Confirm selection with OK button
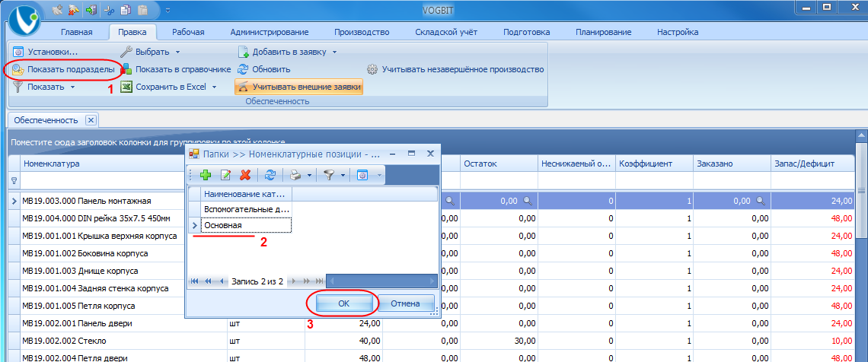Screen dimensions: 868x362 pyautogui.click(x=343, y=303)
